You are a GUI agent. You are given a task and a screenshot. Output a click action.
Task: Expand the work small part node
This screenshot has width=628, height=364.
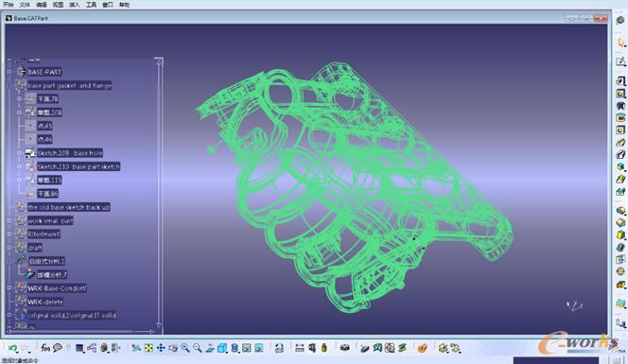(x=9, y=220)
